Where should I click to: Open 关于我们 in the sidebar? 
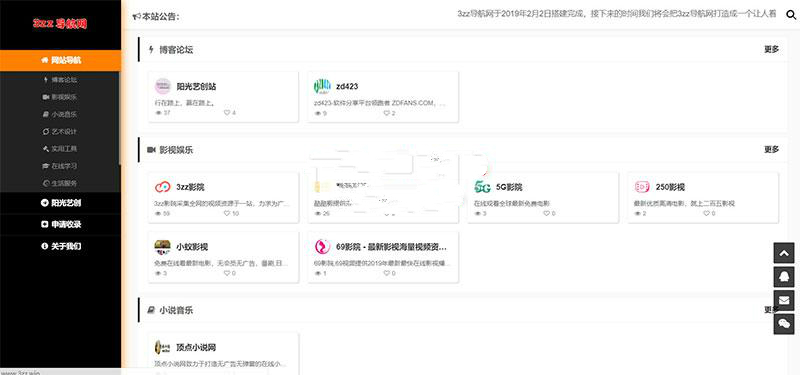pos(60,246)
